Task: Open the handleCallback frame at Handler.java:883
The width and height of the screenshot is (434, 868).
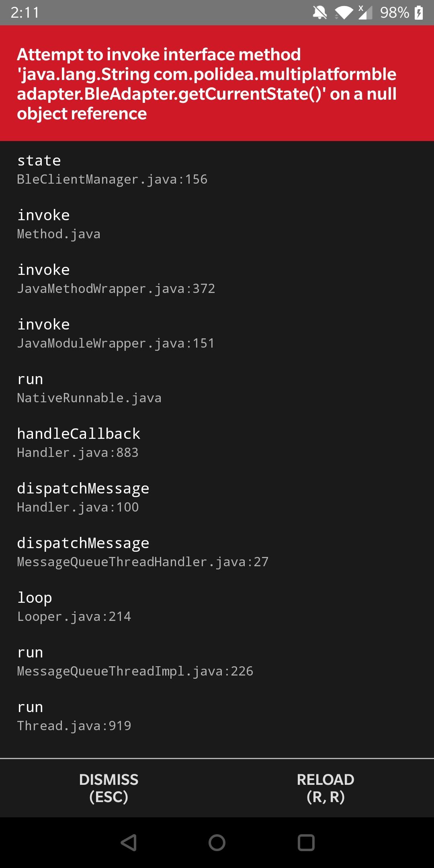Action: pos(78,442)
